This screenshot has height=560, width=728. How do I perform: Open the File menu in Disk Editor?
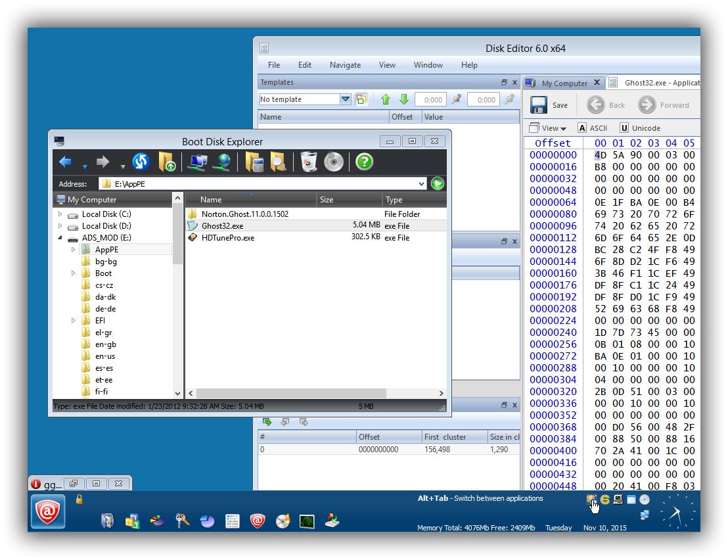[x=274, y=65]
